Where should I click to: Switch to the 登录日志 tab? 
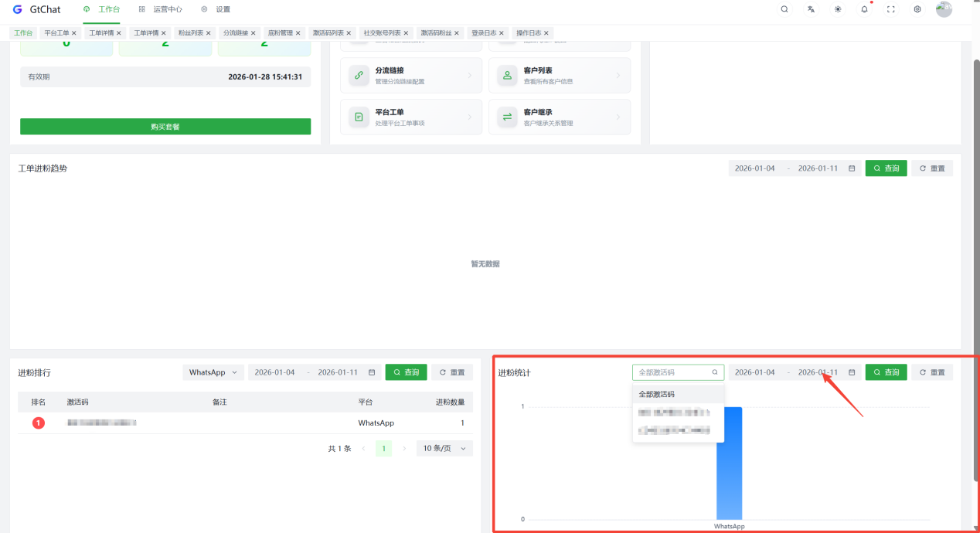click(x=482, y=33)
